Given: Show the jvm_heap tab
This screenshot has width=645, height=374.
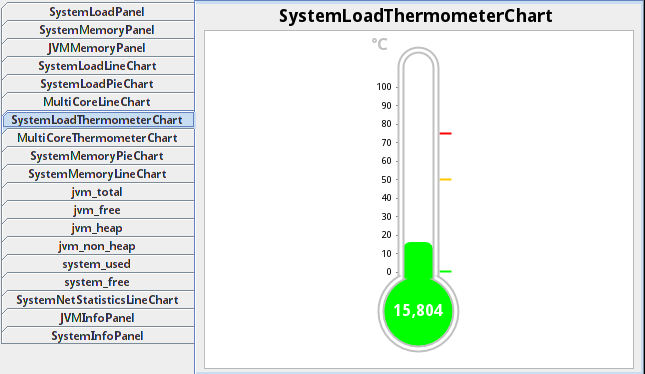Looking at the screenshot, I should point(98,228).
